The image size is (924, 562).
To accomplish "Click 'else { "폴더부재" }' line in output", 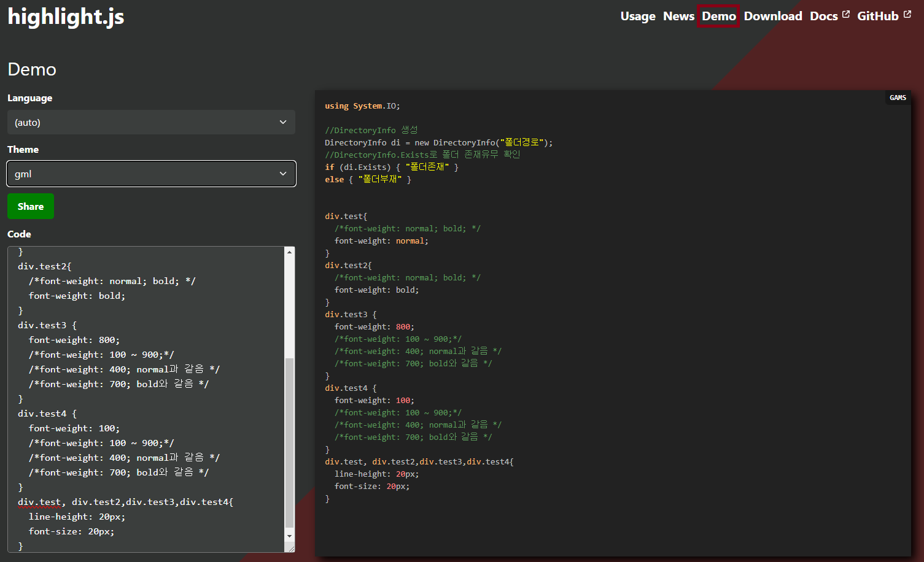I will (x=368, y=179).
